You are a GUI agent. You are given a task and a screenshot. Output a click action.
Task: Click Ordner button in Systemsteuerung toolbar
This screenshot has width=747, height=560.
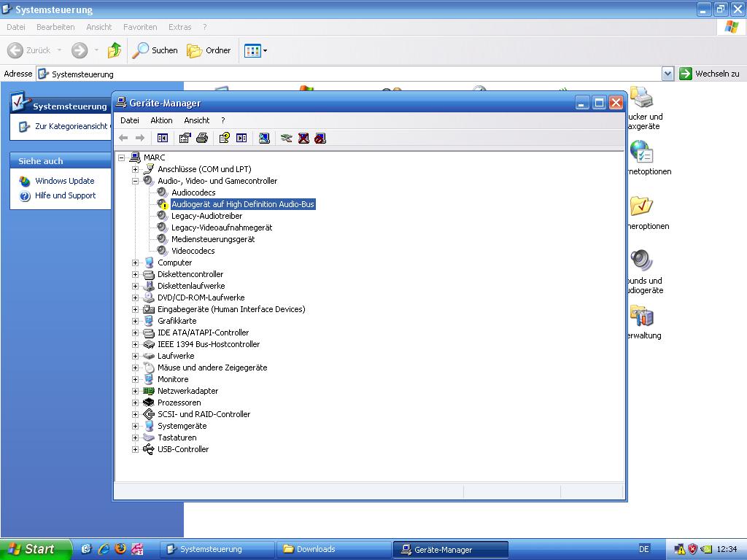point(209,50)
